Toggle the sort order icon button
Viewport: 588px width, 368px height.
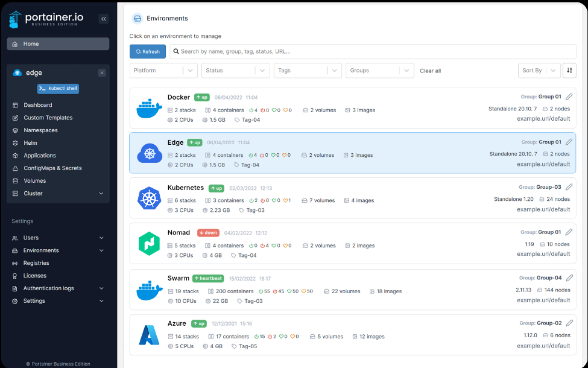tap(569, 71)
